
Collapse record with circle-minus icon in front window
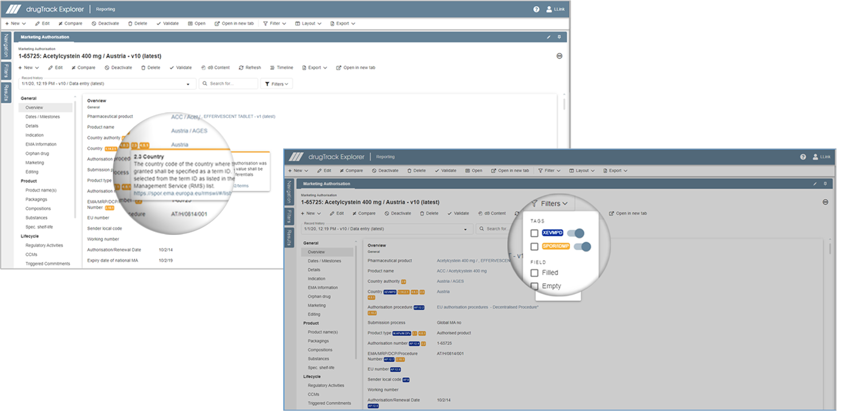[x=826, y=202]
